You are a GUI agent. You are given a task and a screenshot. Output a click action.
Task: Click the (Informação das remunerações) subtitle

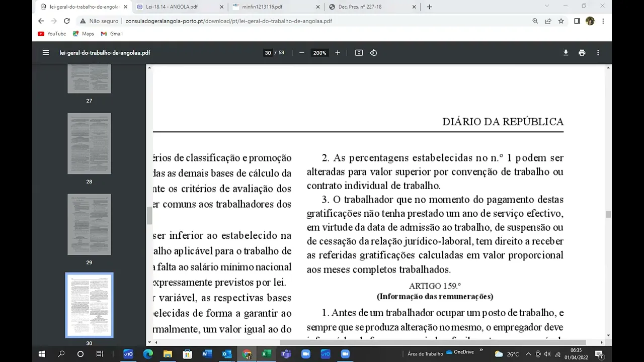pyautogui.click(x=435, y=297)
